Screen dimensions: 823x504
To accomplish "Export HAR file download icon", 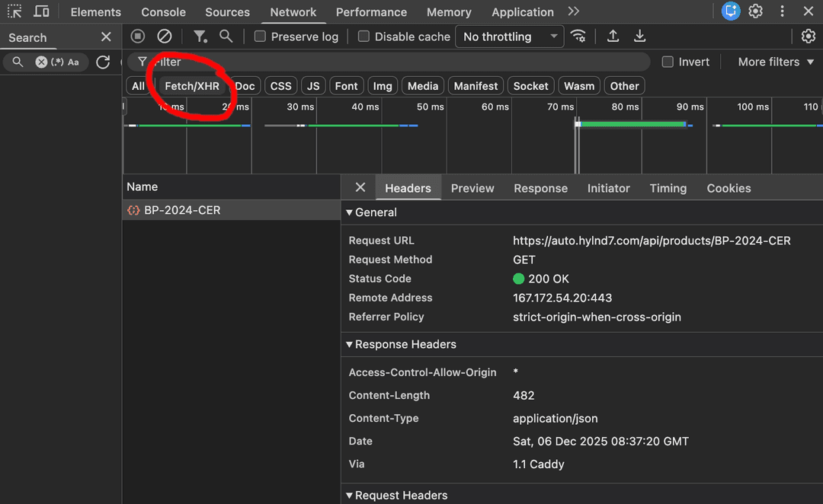I will [639, 37].
